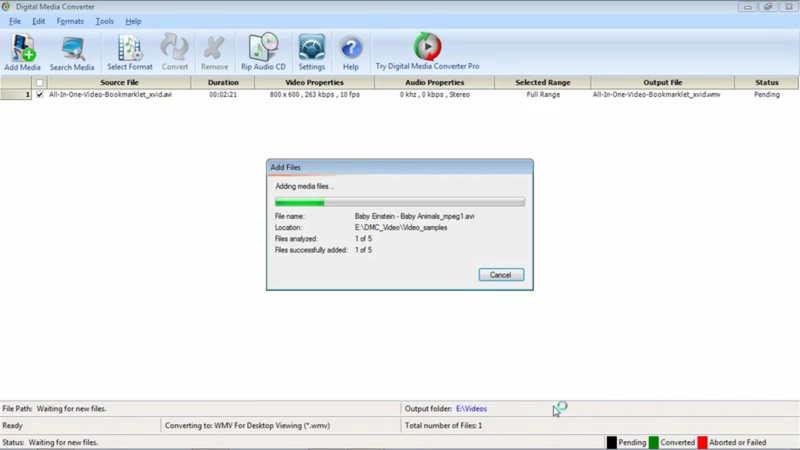Open the File menu
800x450 pixels.
[x=15, y=21]
